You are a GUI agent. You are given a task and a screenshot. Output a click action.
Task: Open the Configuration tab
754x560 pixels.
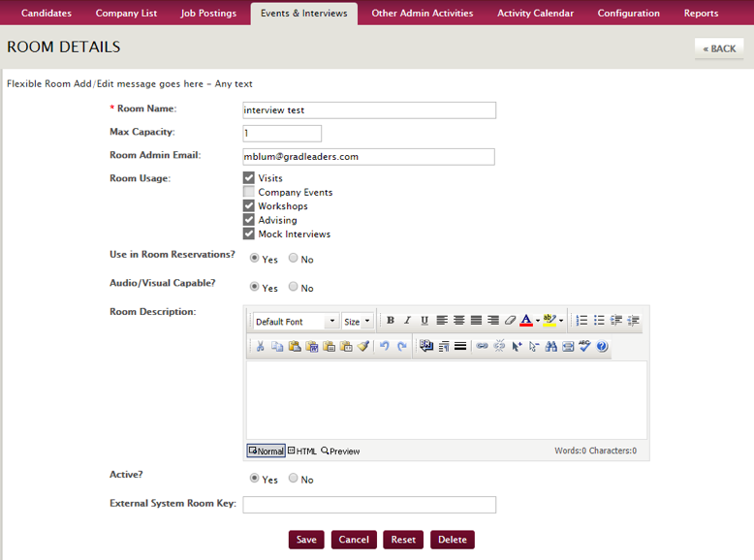click(x=628, y=13)
